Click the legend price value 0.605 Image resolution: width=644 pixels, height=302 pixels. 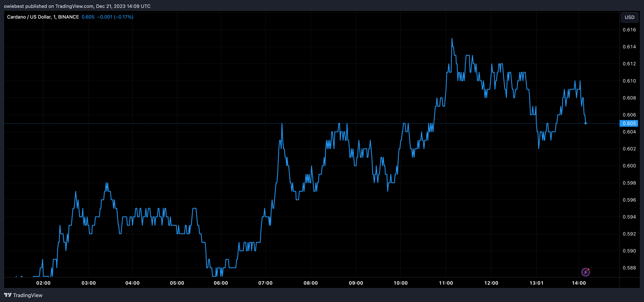point(88,17)
